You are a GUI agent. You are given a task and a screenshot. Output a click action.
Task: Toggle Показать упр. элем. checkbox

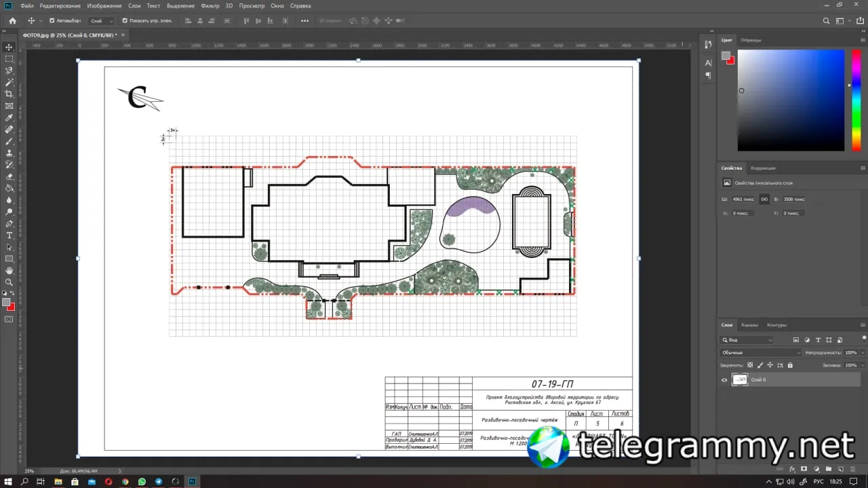tap(125, 20)
